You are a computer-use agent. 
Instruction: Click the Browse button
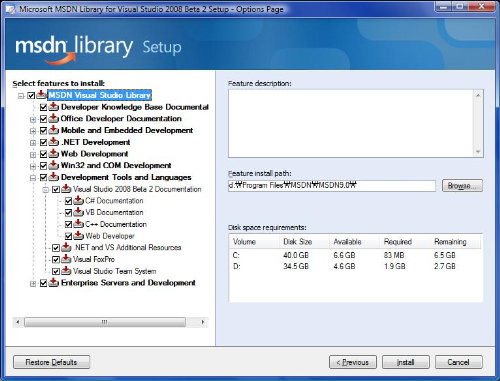[462, 186]
